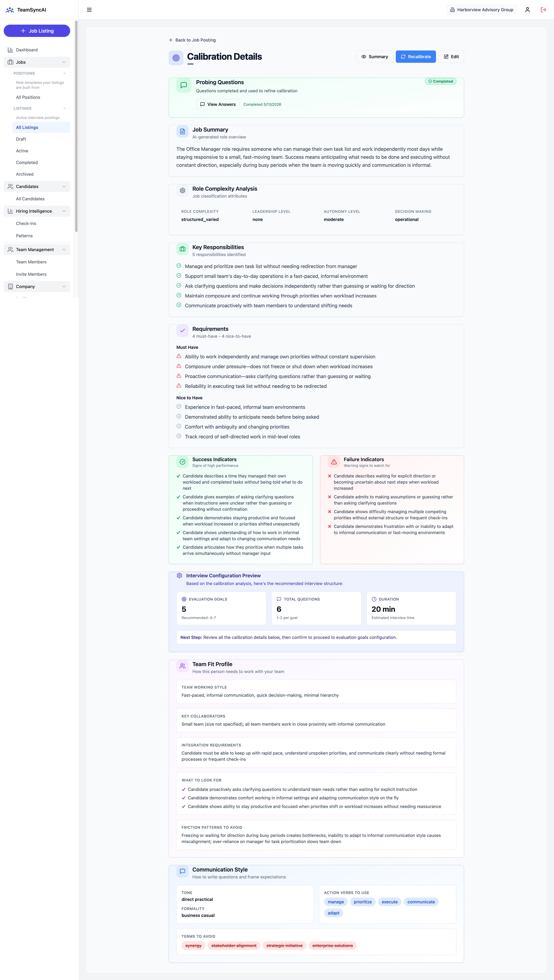Click the Team Management people icon in sidebar
Image resolution: width=554 pixels, height=980 pixels.
point(10,250)
